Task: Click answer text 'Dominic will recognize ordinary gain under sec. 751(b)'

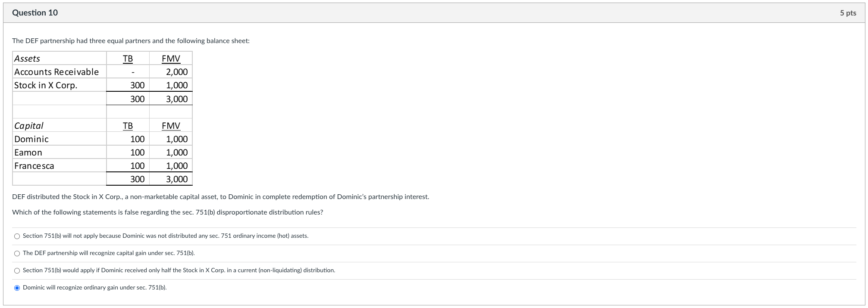Action: [x=94, y=288]
